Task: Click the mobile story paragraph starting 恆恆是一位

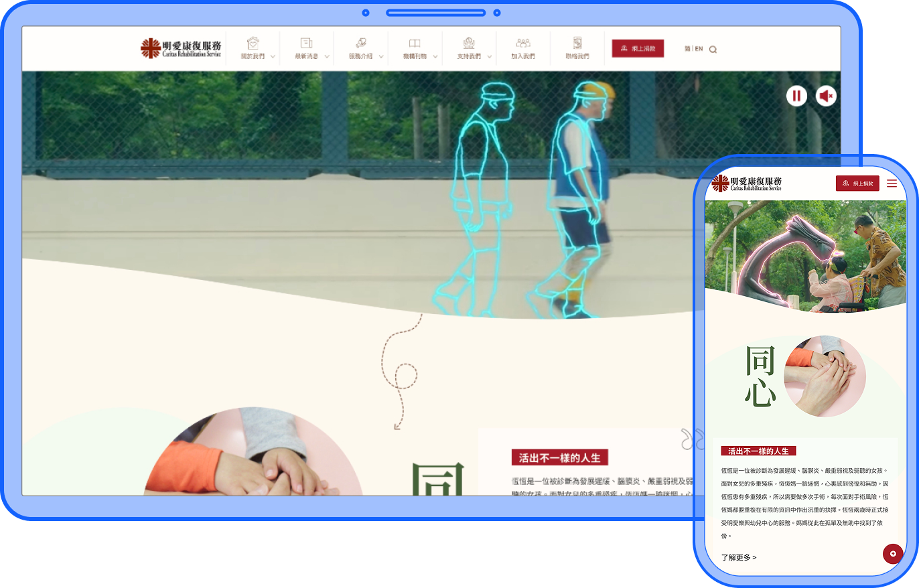Action: click(x=805, y=503)
